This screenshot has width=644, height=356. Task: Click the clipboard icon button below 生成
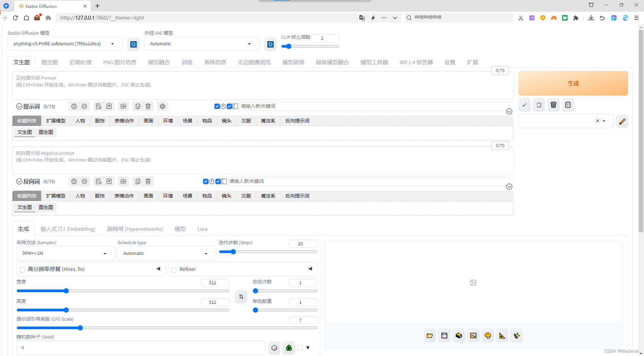click(568, 105)
